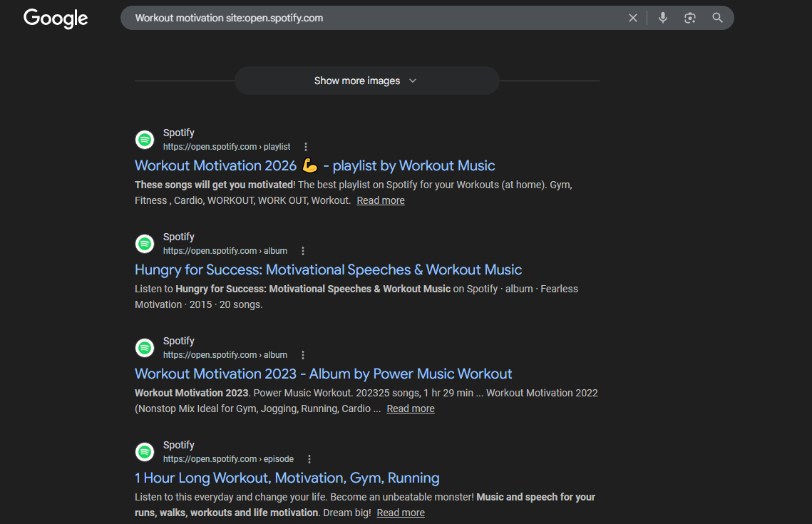812x524 pixels.
Task: Click the open.spotify.com › episode URL text
Action: click(x=228, y=459)
